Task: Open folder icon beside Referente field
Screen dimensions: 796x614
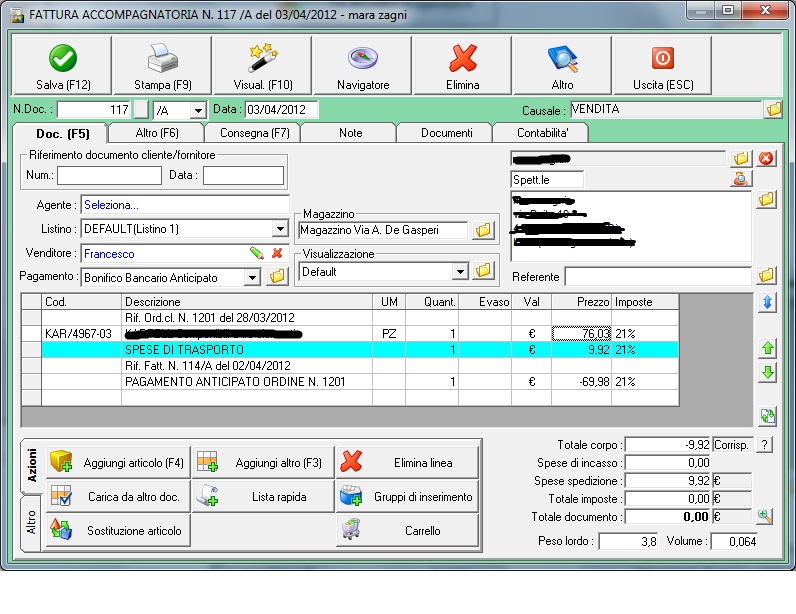Action: point(766,276)
